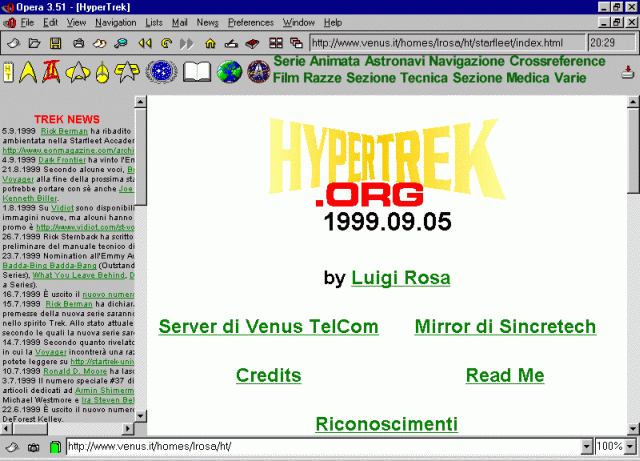
Task: Click the Earth globe icon
Action: click(229, 72)
